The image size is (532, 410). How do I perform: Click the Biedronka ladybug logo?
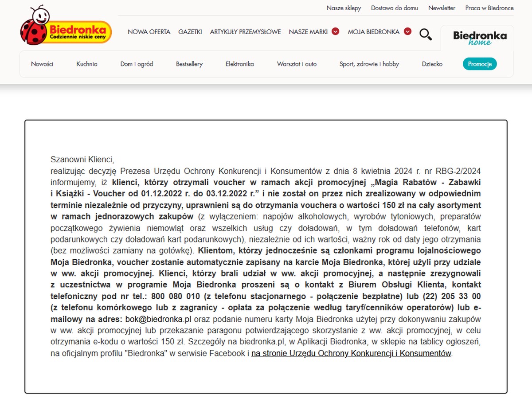coord(66,27)
